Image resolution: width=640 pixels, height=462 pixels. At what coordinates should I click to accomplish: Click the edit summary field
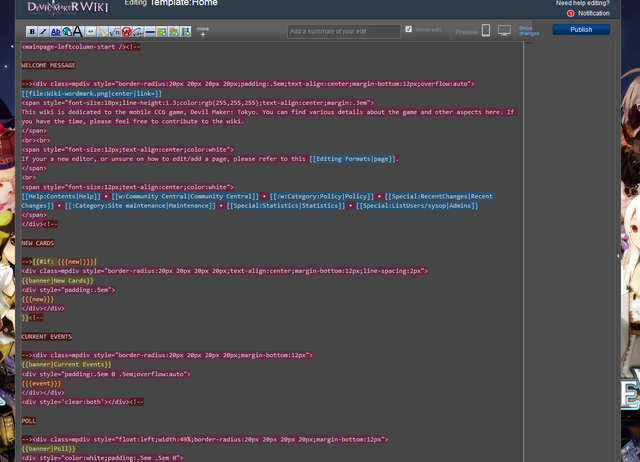coord(344,31)
